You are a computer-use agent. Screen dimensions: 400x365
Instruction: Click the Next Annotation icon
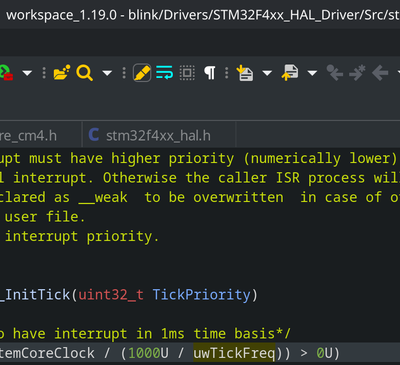tap(245, 73)
